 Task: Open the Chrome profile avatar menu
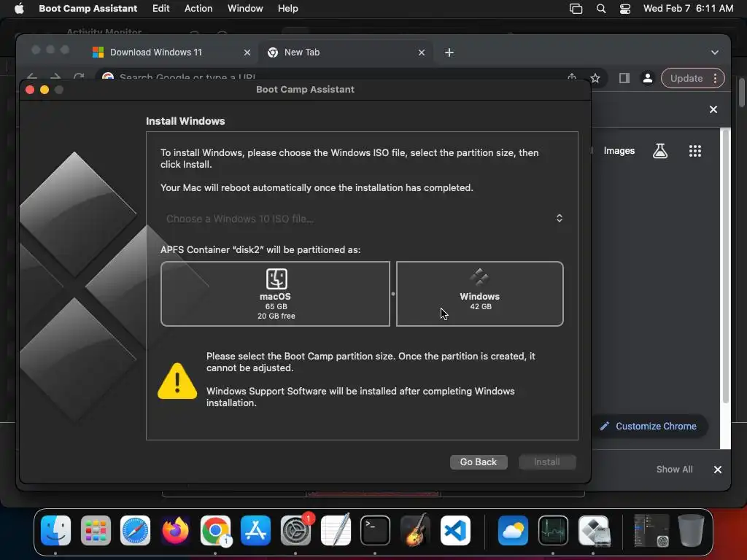tap(647, 78)
